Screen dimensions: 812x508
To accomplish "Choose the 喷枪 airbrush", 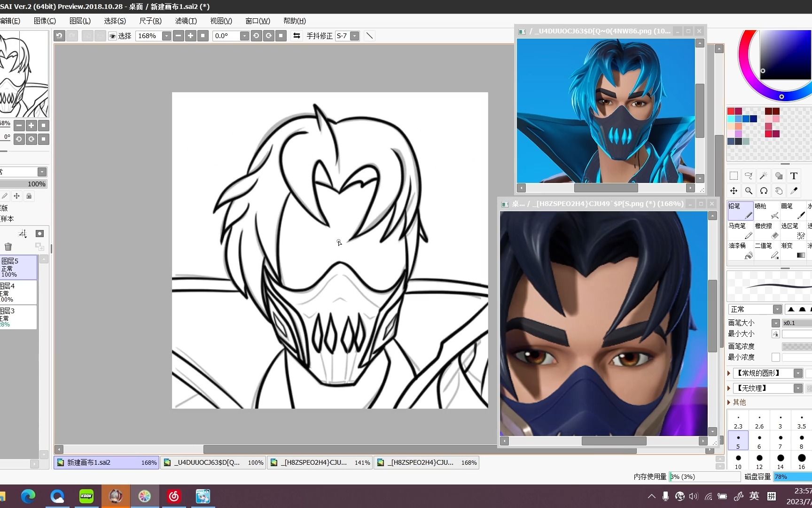I will pos(767,211).
